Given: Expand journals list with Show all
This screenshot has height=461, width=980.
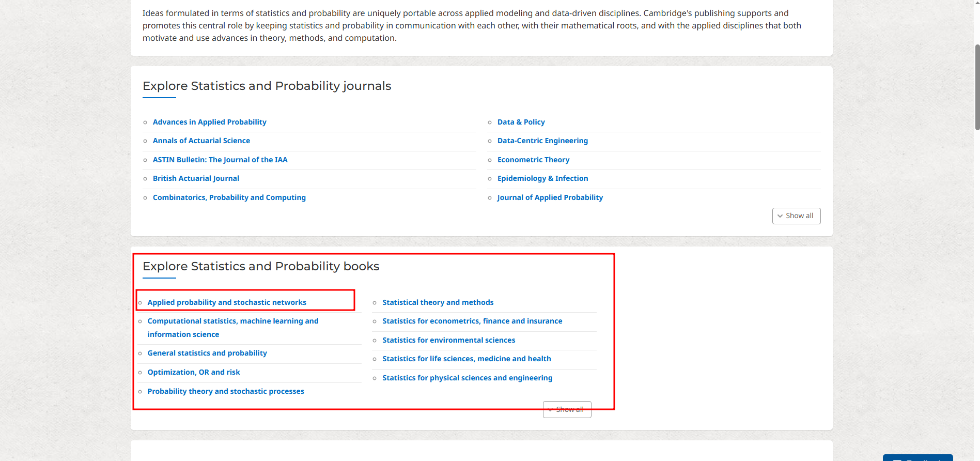Looking at the screenshot, I should coord(796,216).
